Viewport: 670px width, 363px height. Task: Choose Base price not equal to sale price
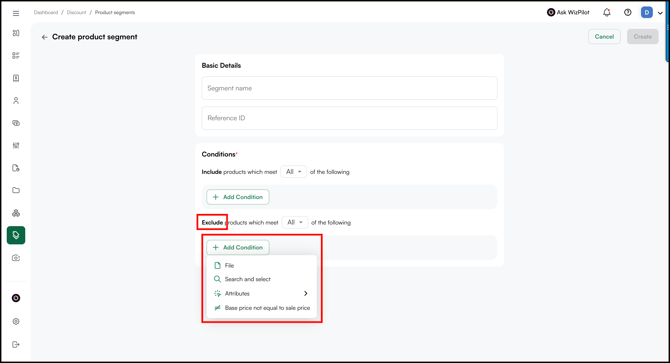262,308
